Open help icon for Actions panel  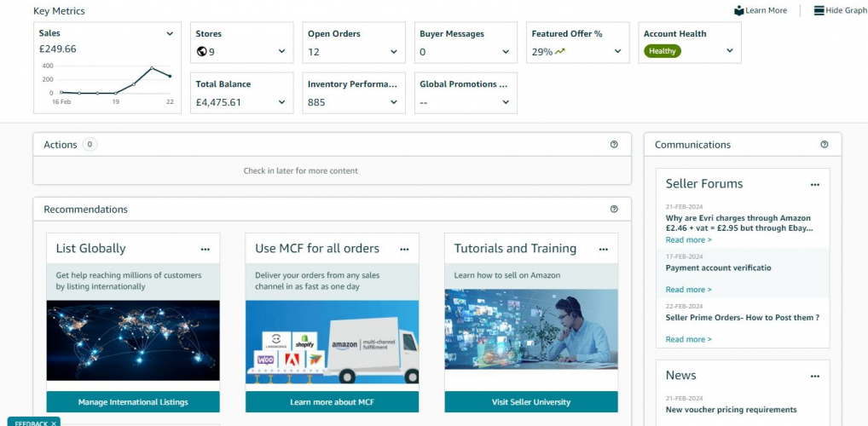click(614, 144)
